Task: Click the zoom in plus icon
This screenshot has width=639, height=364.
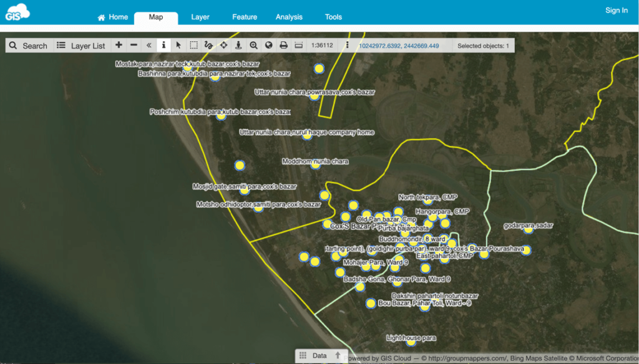Action: click(x=119, y=45)
